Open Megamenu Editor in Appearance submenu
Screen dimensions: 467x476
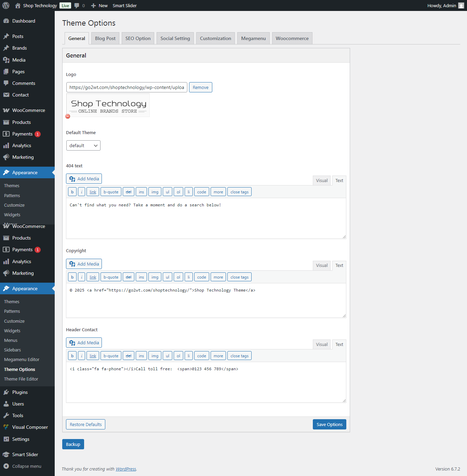[x=22, y=359]
